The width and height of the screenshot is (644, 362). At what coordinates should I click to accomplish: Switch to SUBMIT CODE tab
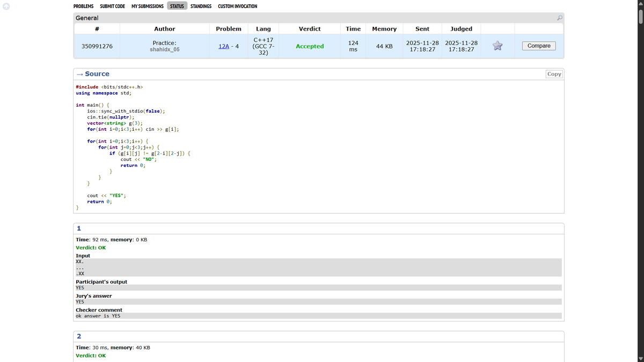[113, 6]
